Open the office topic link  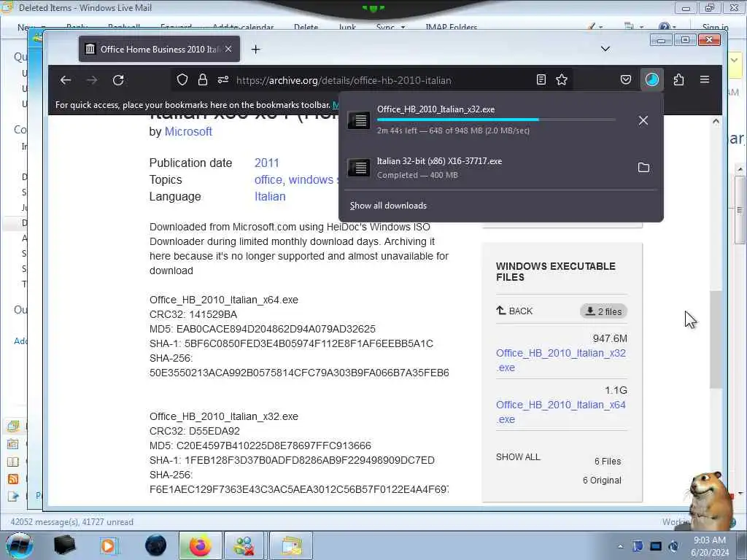tap(268, 180)
